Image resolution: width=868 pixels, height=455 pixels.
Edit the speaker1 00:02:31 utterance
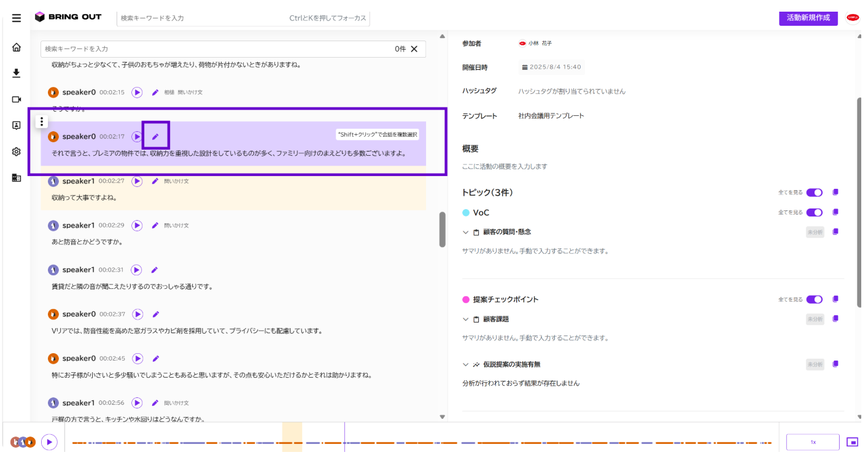(x=155, y=270)
